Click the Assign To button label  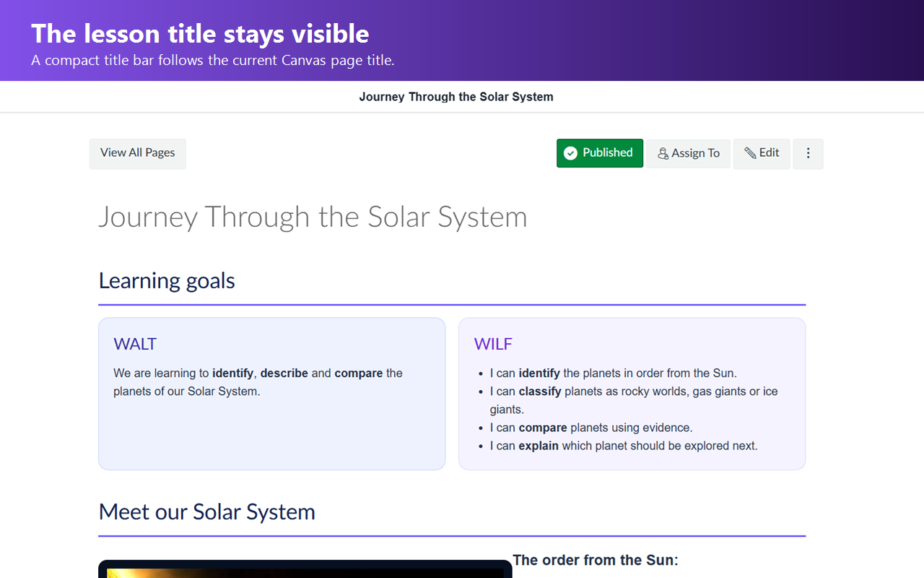[695, 153]
